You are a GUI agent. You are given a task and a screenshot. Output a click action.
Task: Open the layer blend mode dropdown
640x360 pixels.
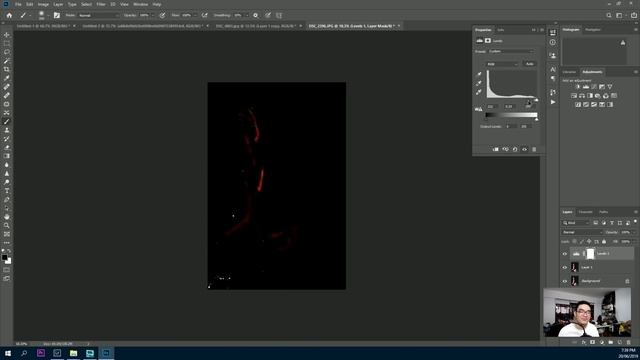click(x=581, y=232)
